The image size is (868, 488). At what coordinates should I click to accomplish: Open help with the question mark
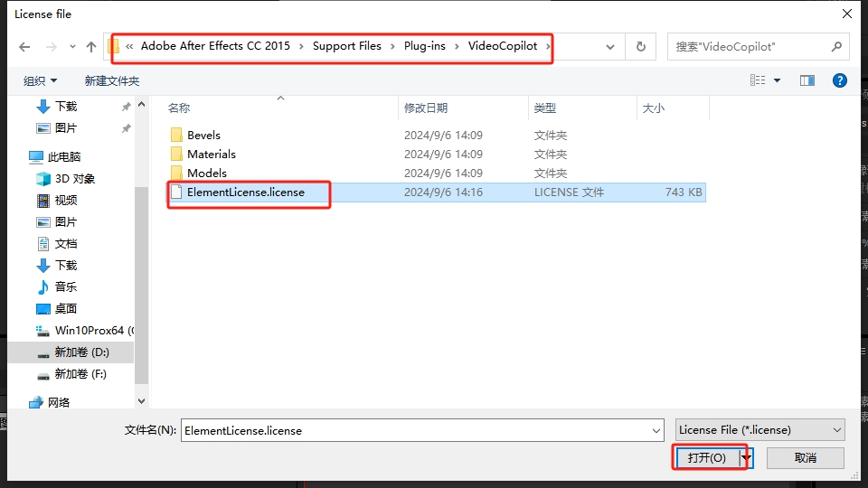(x=840, y=80)
